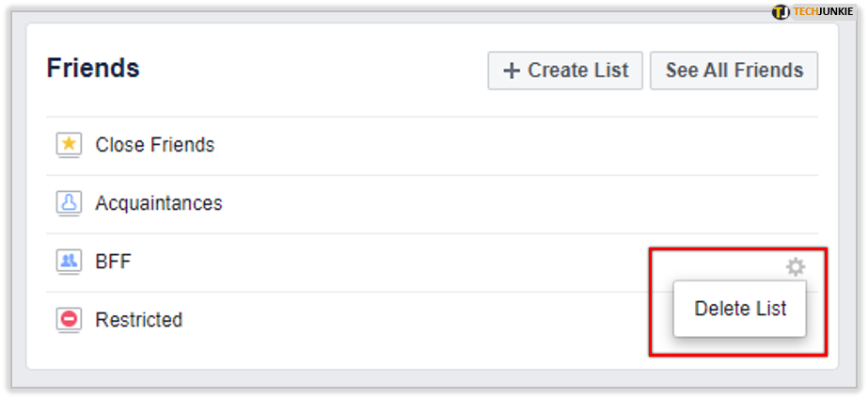Screen dimensions: 868x399
Task: Select Delete List from the popup menu
Action: [x=740, y=309]
